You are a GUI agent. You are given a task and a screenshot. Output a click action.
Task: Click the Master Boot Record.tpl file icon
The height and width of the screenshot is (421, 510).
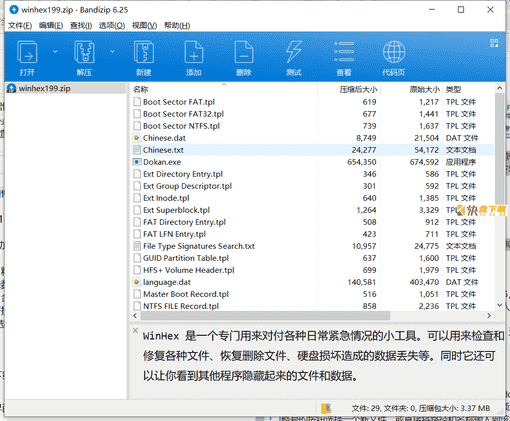click(137, 294)
